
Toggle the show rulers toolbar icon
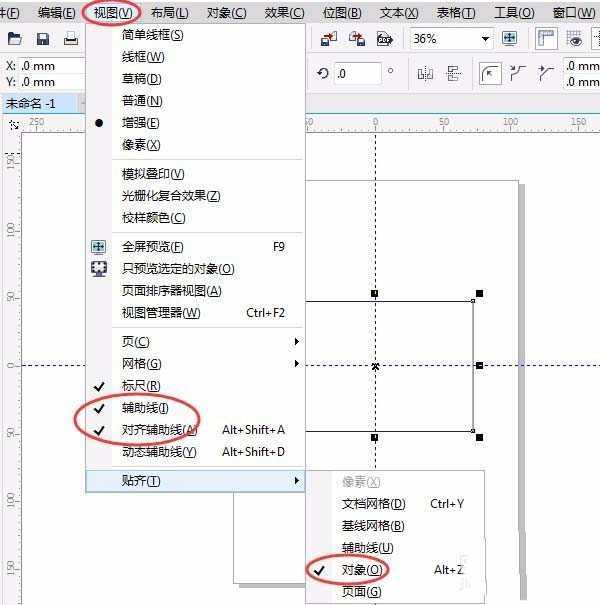point(546,39)
